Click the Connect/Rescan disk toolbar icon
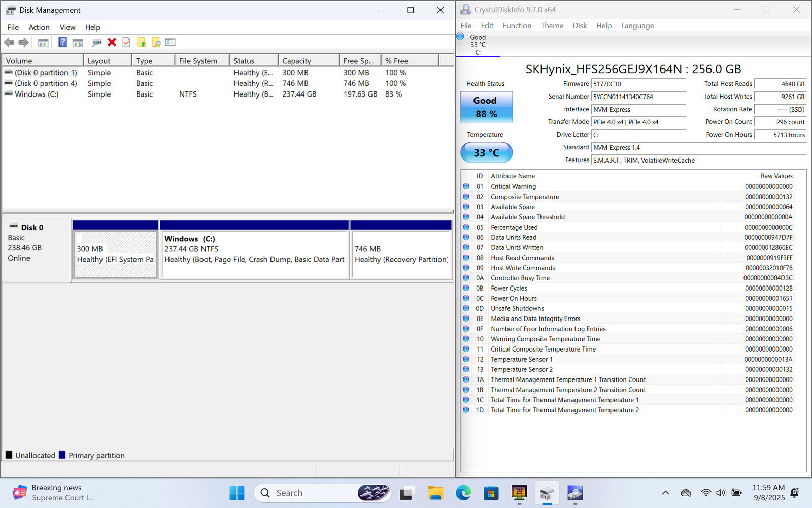 pos(97,43)
